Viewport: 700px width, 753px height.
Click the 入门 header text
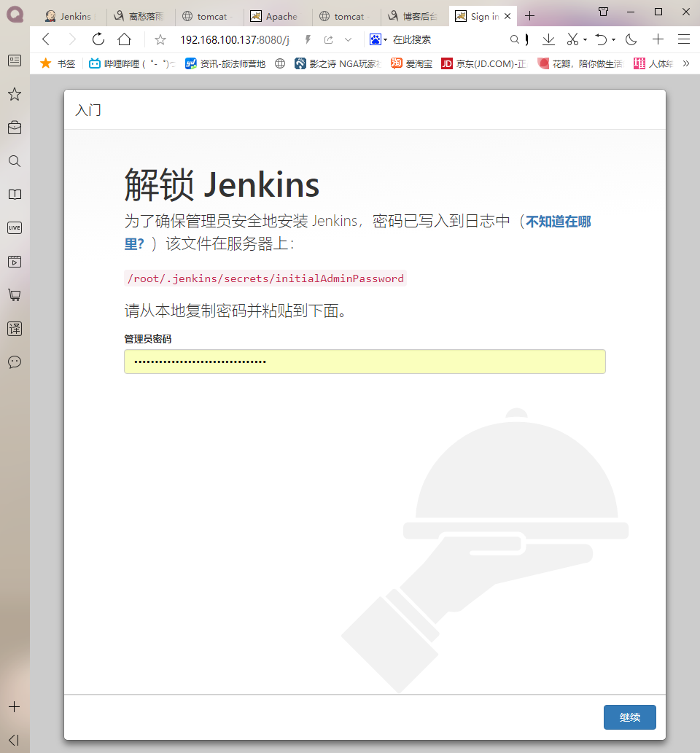[x=88, y=110]
